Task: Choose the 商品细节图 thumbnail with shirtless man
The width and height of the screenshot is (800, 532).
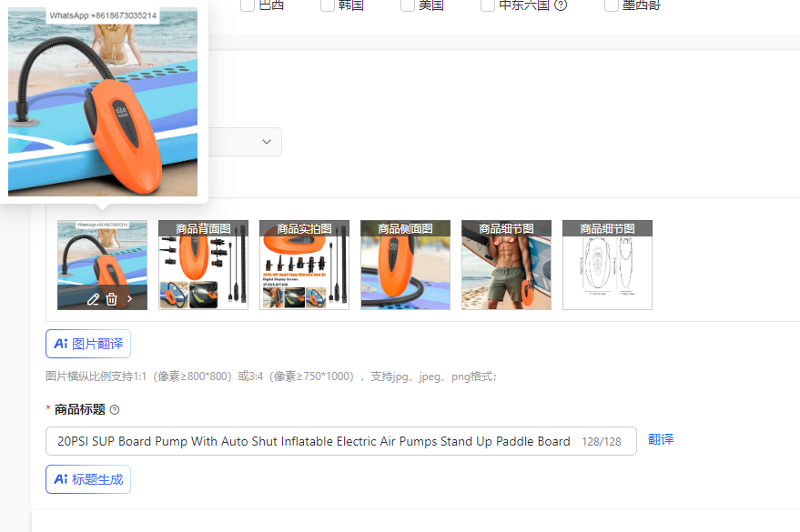Action: click(x=507, y=265)
